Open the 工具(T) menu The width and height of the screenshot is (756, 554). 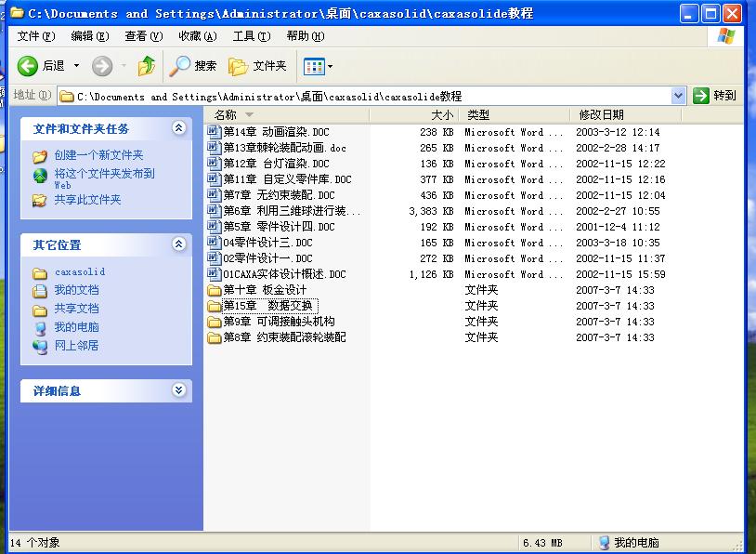(252, 36)
